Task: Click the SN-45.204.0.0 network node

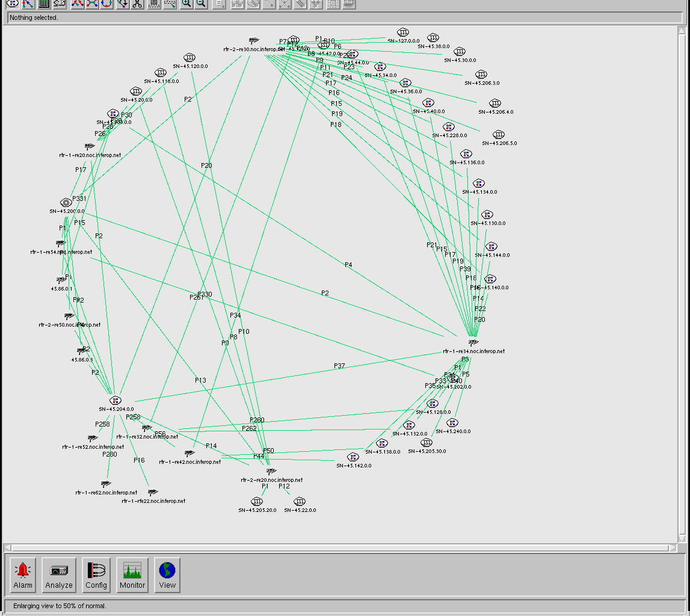Action: click(x=115, y=399)
